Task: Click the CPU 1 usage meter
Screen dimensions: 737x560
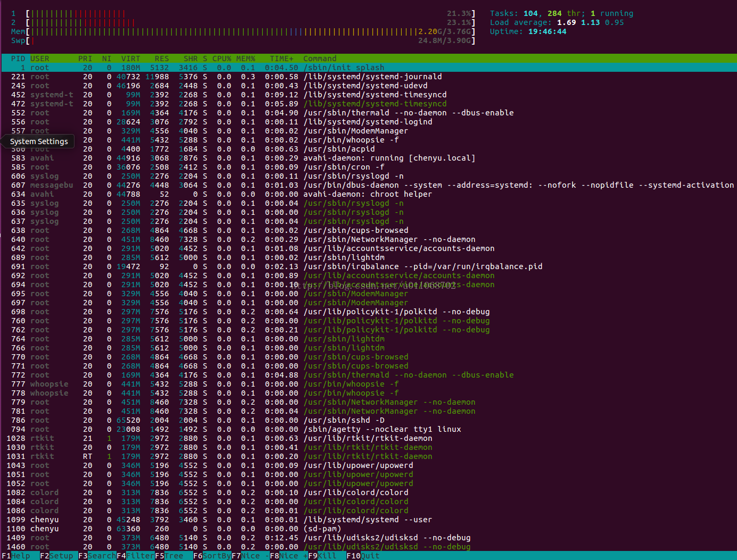Action: pyautogui.click(x=243, y=13)
